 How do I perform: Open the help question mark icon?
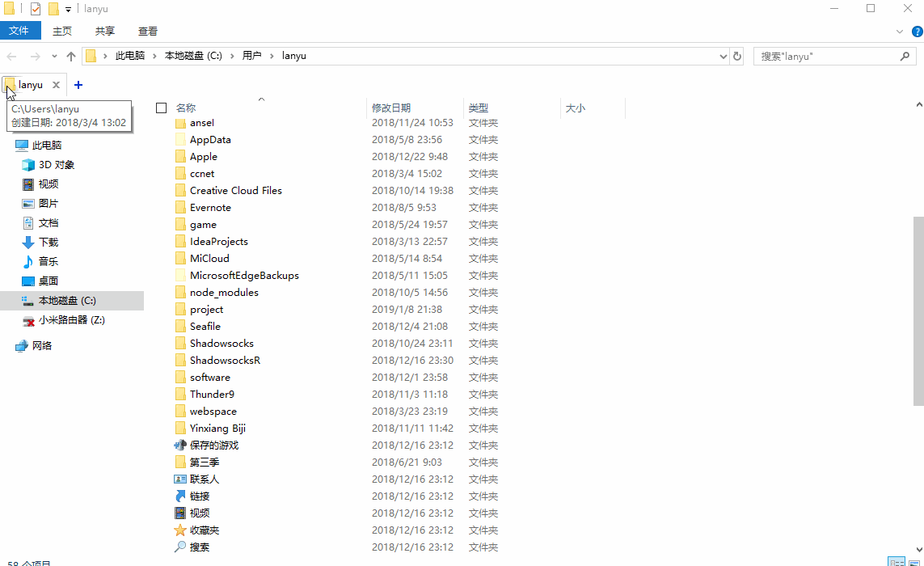coord(918,32)
